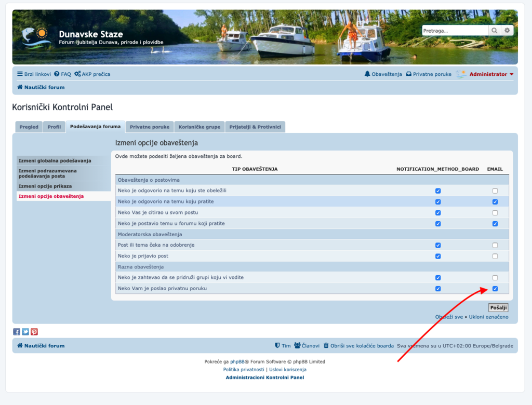Toggle board notification for temu u forumu

point(438,224)
